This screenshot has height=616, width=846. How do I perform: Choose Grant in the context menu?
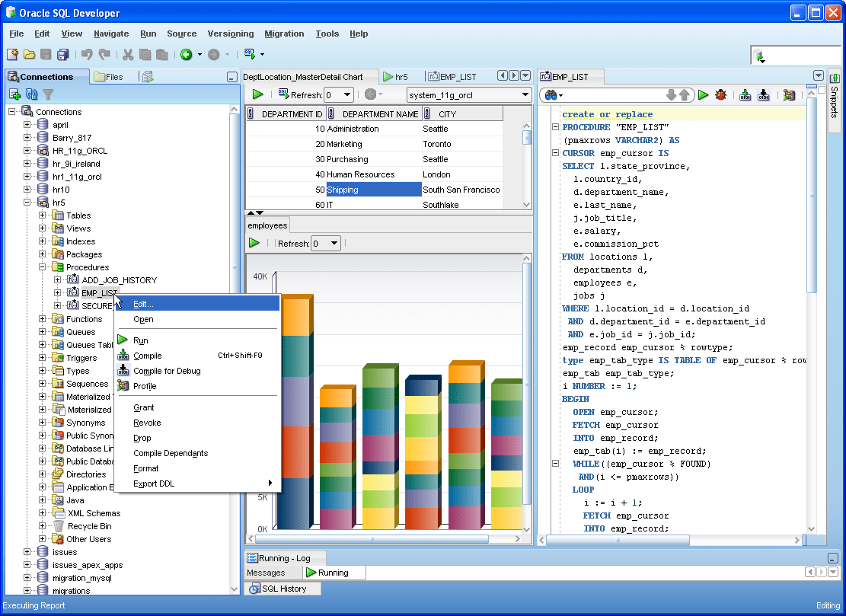(x=199, y=408)
